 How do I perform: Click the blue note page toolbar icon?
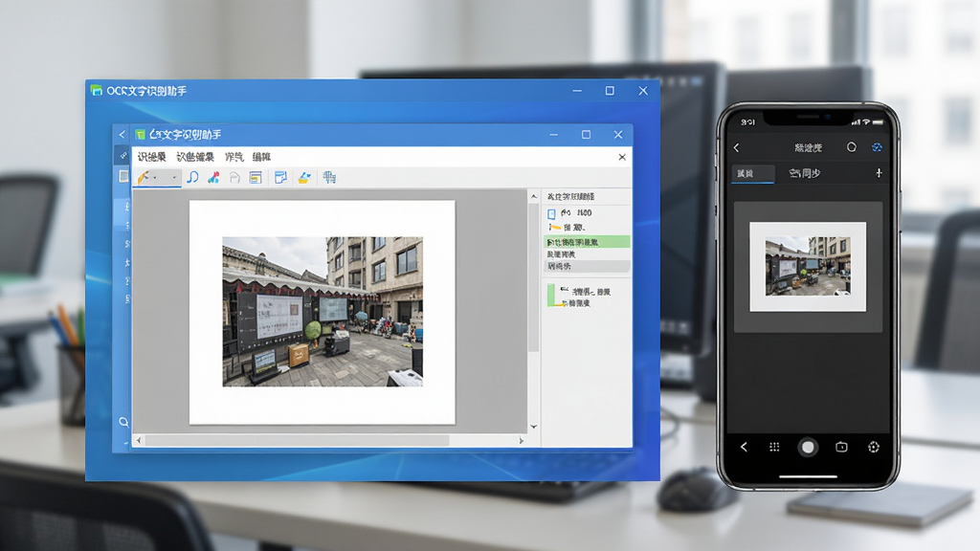tap(280, 178)
